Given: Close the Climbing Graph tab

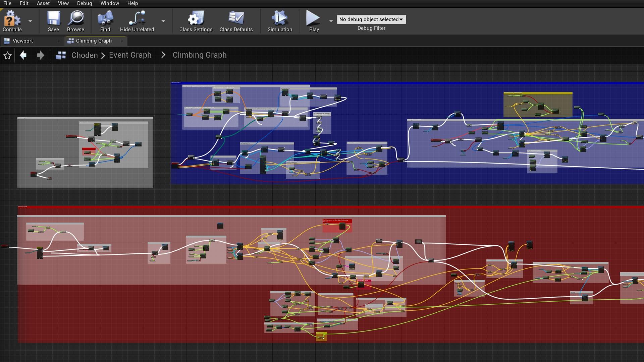Looking at the screenshot, I should pos(122,41).
